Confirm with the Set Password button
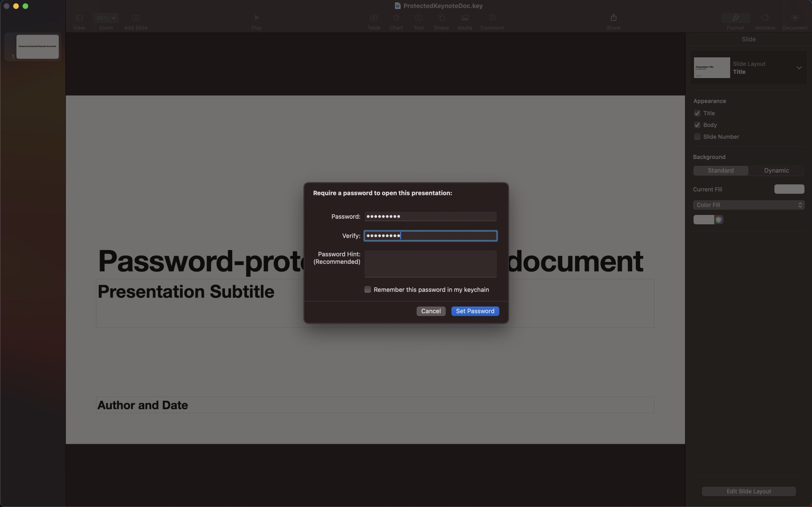Image resolution: width=812 pixels, height=507 pixels. (x=475, y=311)
